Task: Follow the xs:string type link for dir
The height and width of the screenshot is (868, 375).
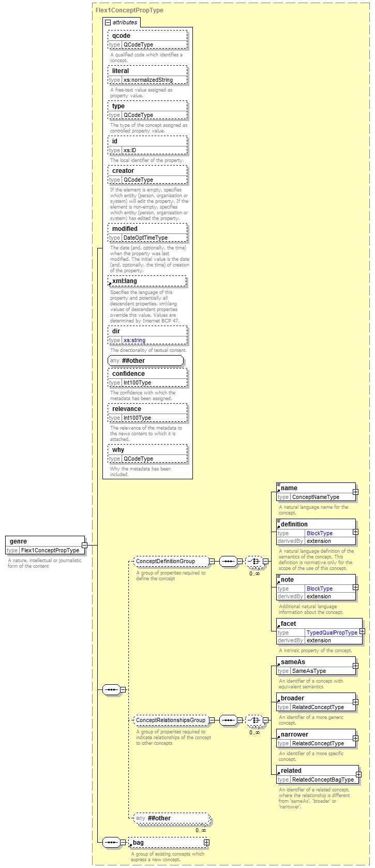Action: tap(134, 340)
